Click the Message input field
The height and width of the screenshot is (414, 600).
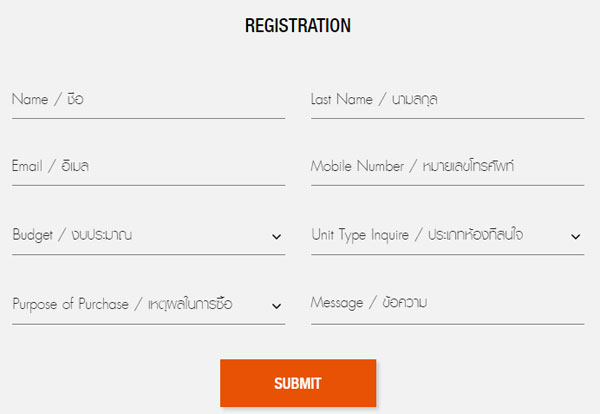coord(447,303)
